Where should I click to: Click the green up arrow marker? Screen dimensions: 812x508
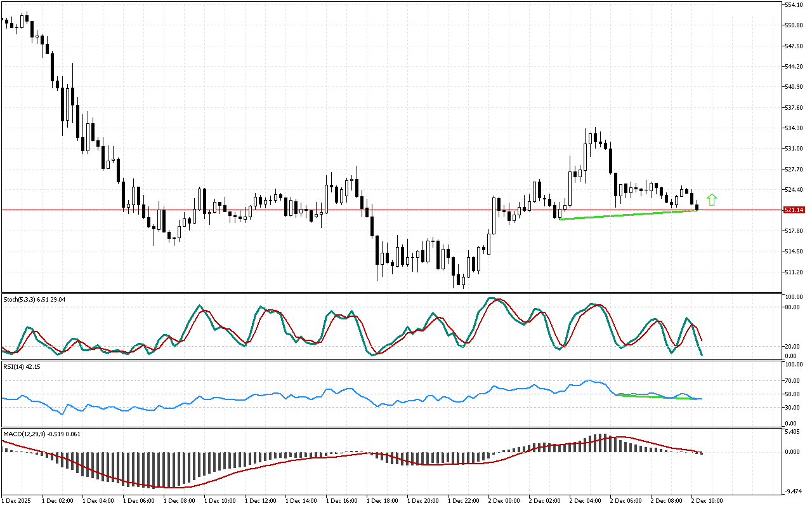click(712, 199)
